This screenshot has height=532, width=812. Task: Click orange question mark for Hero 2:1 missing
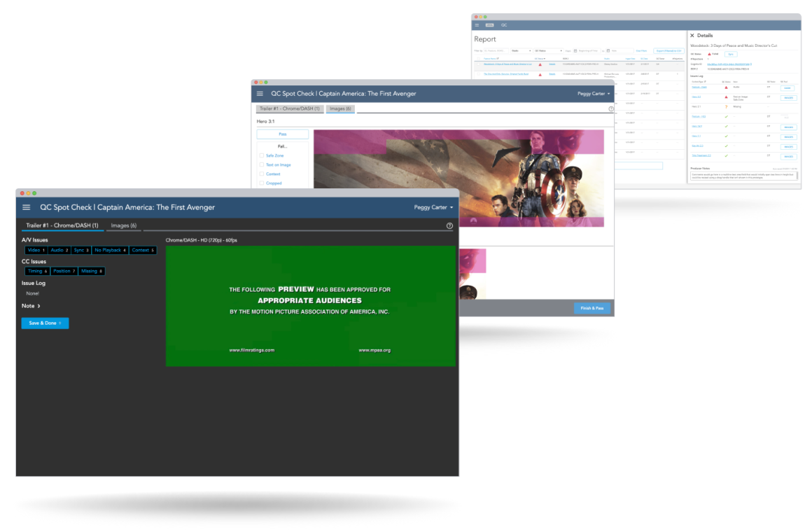click(726, 106)
